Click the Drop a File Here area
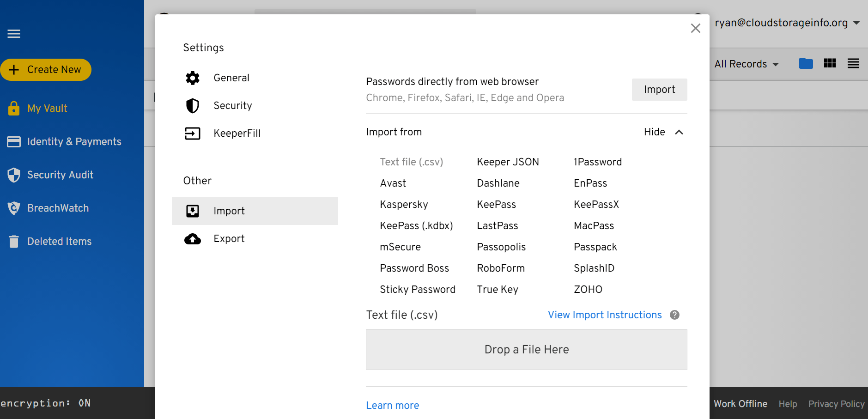The image size is (868, 419). (x=527, y=350)
